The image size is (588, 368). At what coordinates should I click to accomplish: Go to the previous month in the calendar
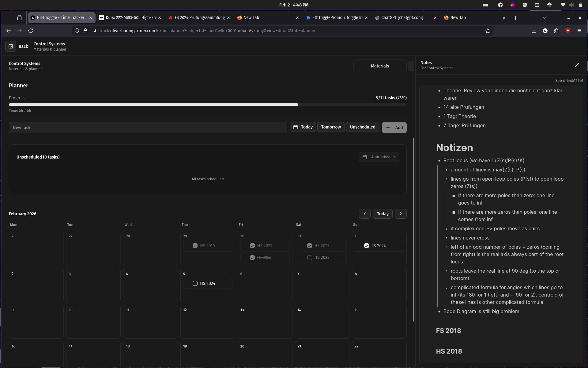click(x=364, y=214)
